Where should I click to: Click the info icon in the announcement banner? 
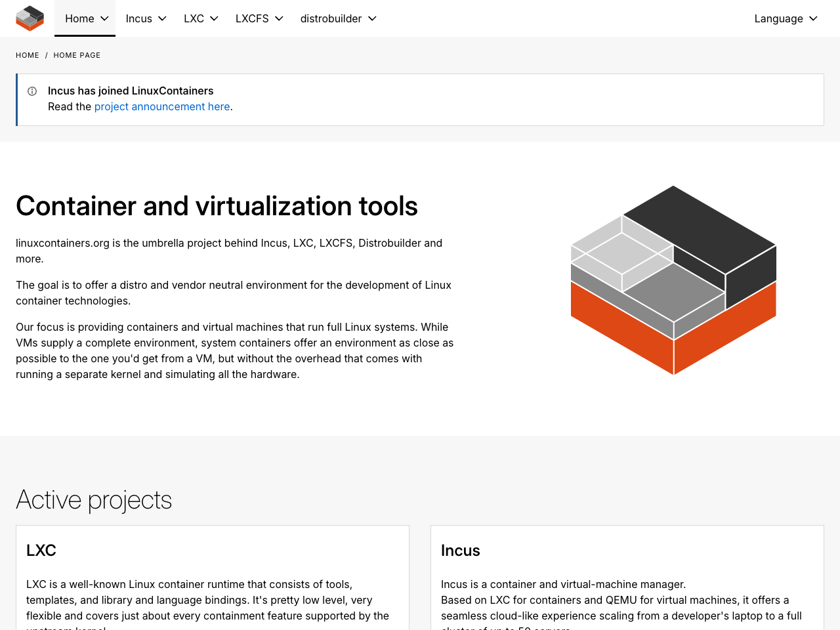point(32,91)
